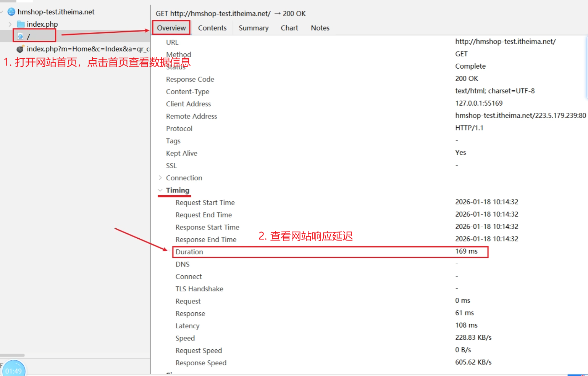Click the globe icon for hmshop-test.itheima.net host
This screenshot has height=376, width=588.
(x=11, y=12)
